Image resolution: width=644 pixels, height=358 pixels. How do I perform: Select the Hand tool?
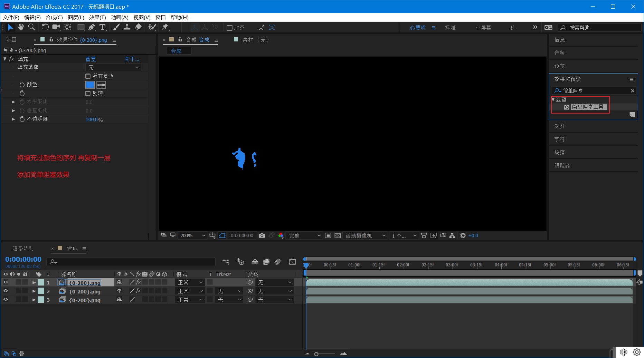click(21, 27)
